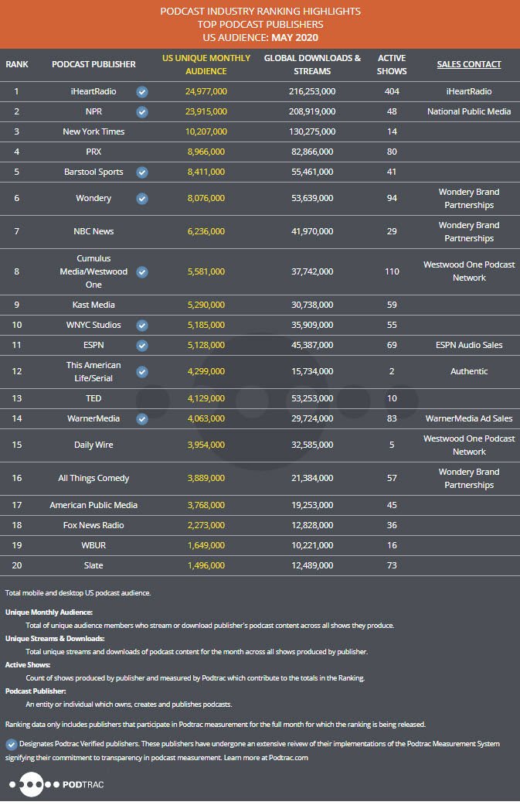Click the downloads value 216,253,000
Screen dimensions: 520x812
312,91
